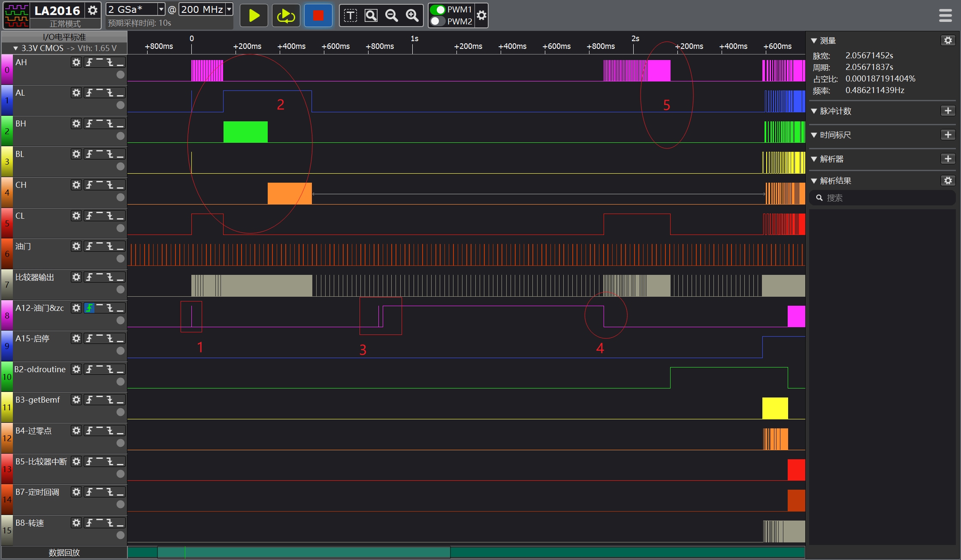The image size is (961, 560).
Task: Open the hamburger menu at top right
Action: 945,16
